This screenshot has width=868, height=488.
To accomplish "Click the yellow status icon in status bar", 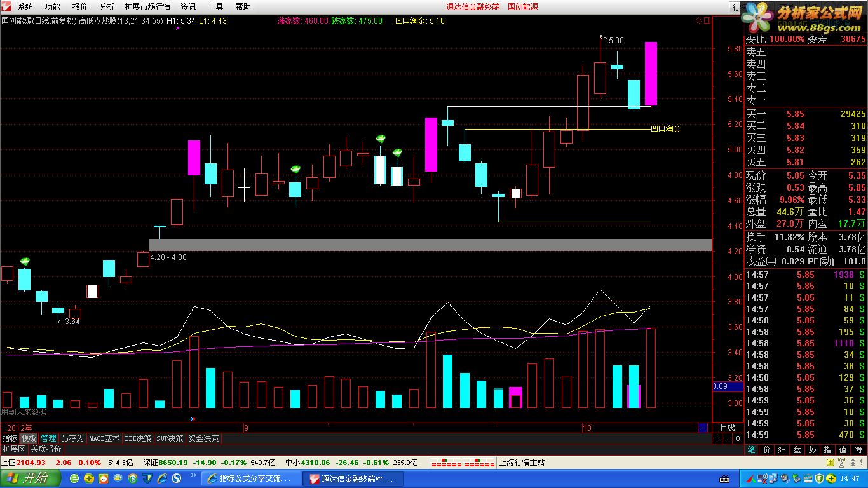I will 830,463.
